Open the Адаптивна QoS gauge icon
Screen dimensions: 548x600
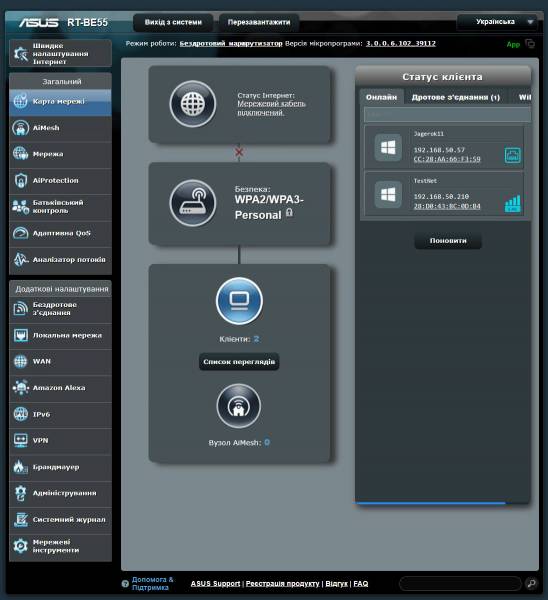pyautogui.click(x=21, y=233)
